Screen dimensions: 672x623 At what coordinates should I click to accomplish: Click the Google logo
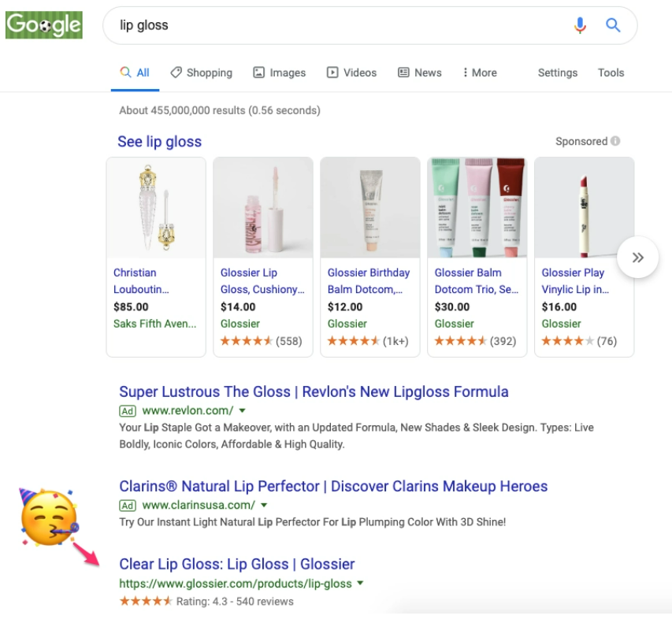43,25
